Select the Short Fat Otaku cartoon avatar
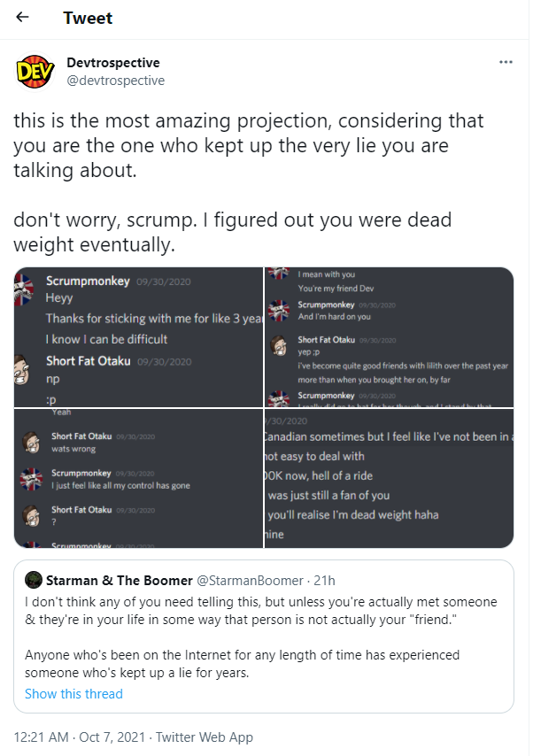533x756 pixels. pos(22,369)
